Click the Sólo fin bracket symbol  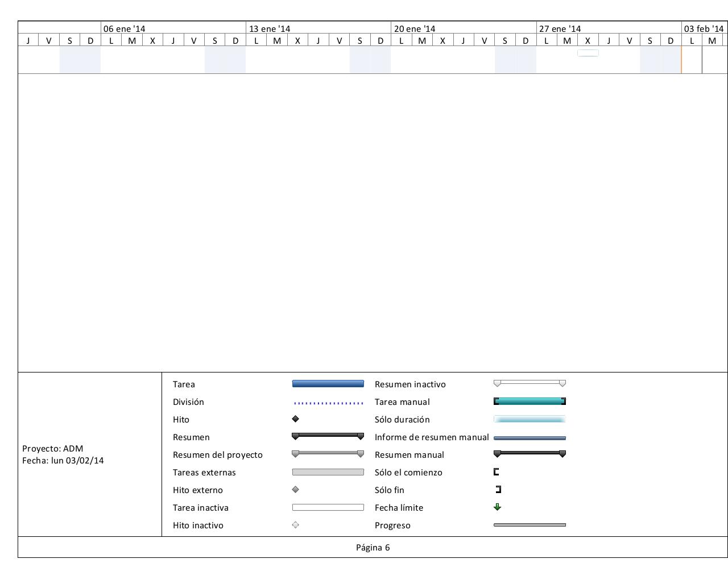[x=499, y=490]
